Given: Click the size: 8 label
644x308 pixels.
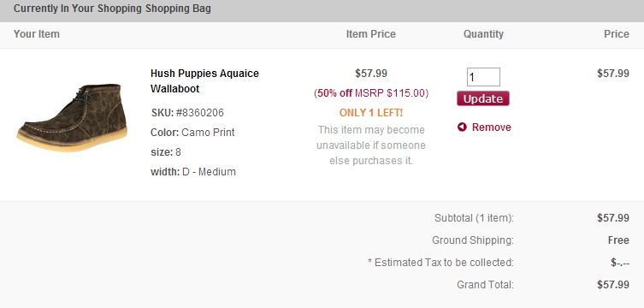Looking at the screenshot, I should coord(166,152).
